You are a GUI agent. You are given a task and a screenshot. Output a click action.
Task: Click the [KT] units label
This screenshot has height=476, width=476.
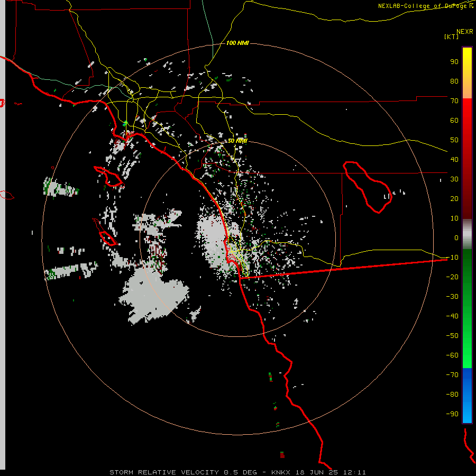pos(452,36)
